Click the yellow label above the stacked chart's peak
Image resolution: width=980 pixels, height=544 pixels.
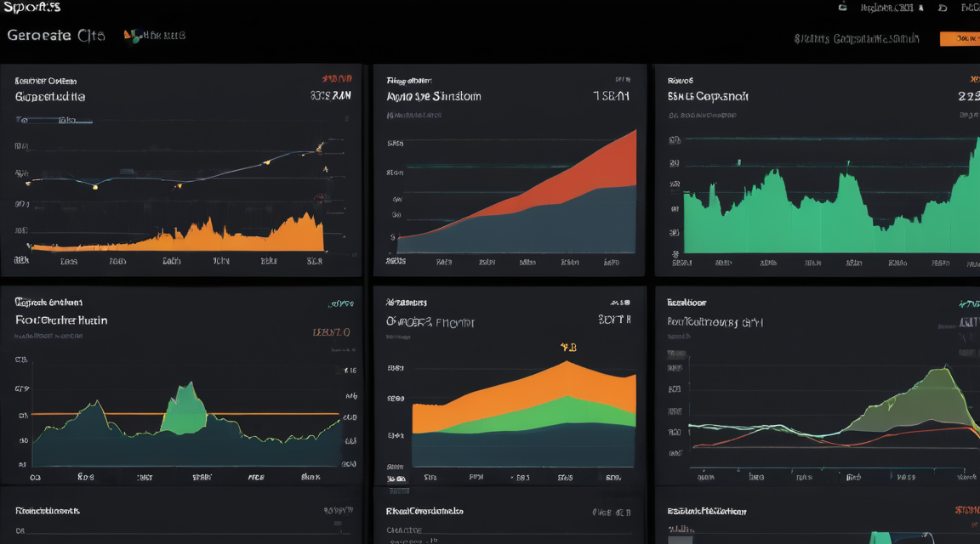(x=568, y=348)
